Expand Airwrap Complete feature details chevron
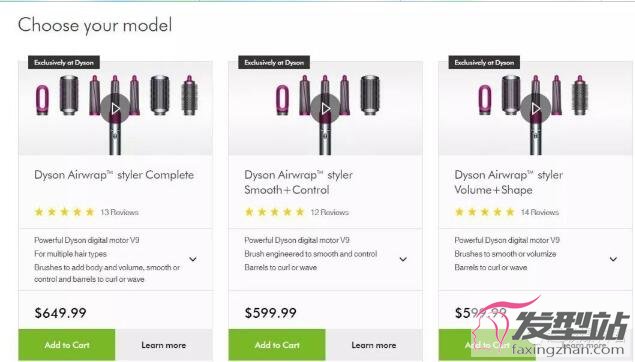Viewport: 635px width, 362px height. click(x=193, y=259)
